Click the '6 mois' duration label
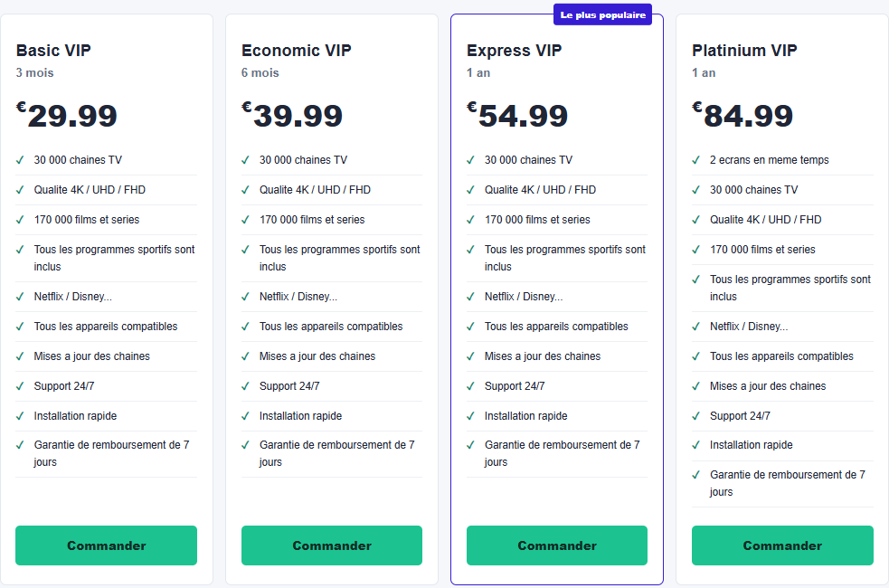 point(260,72)
